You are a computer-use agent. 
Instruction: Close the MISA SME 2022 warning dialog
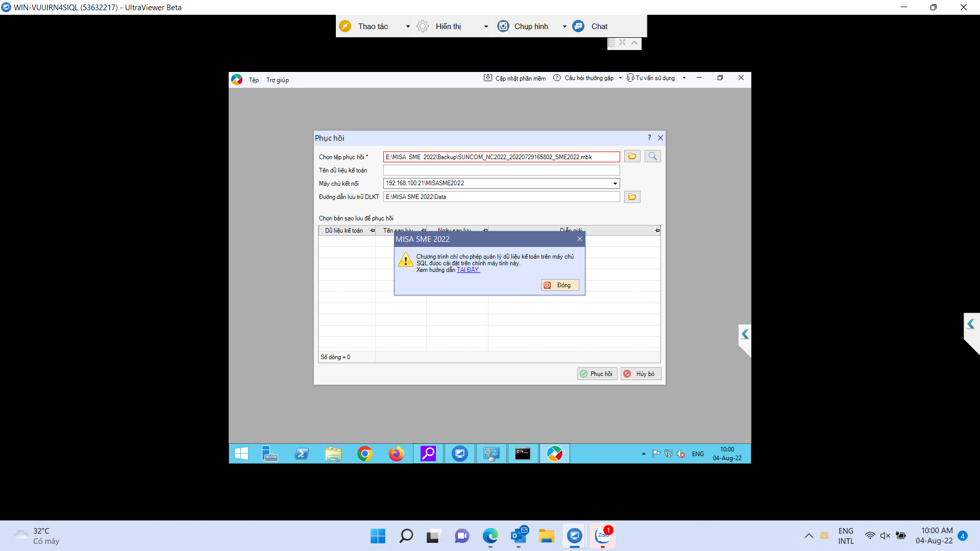[580, 239]
